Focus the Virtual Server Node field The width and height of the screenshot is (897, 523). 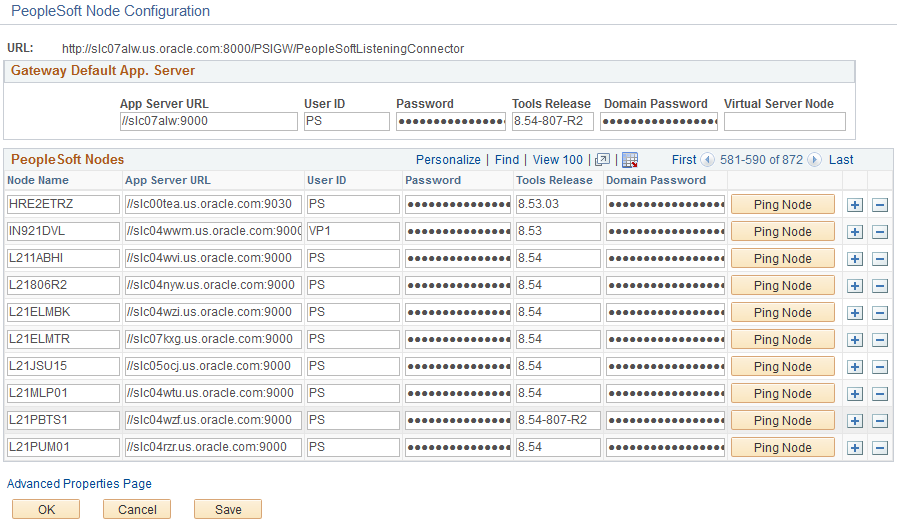(x=785, y=121)
